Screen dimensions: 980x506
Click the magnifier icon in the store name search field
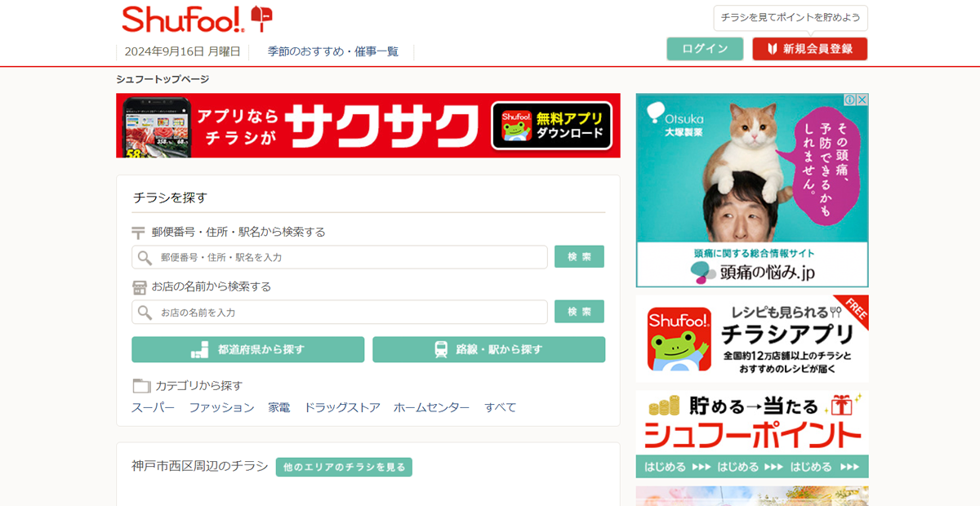[x=145, y=312]
